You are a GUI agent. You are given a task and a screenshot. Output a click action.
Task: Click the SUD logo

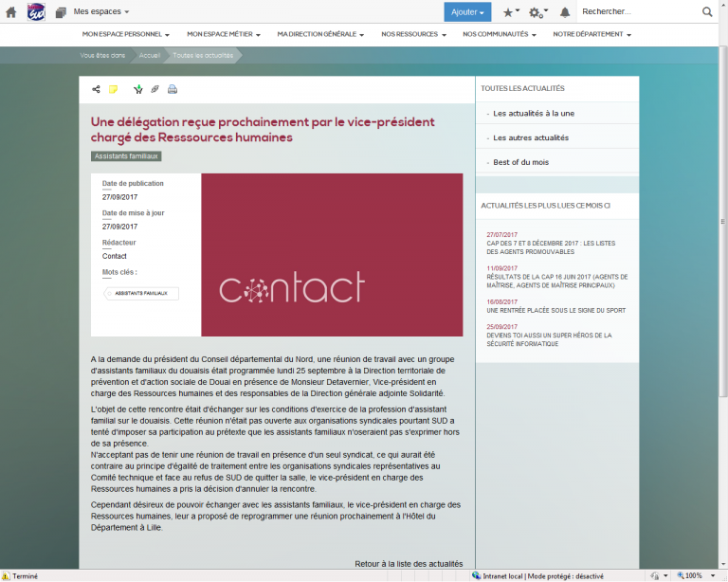[36, 11]
